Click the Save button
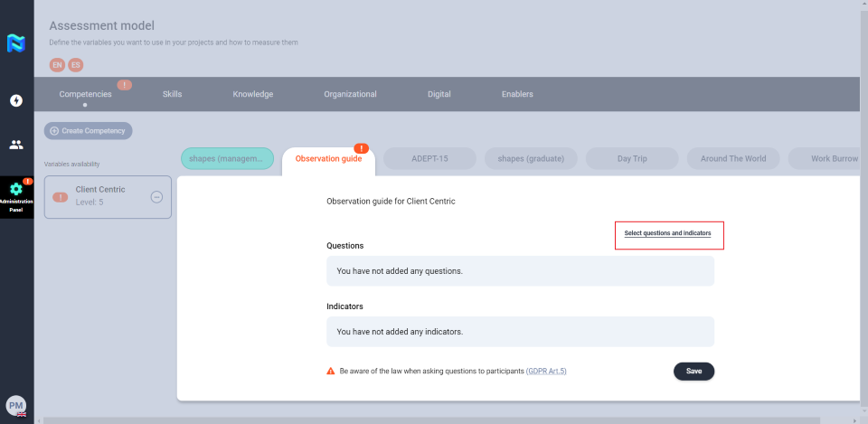The image size is (868, 424). point(693,371)
